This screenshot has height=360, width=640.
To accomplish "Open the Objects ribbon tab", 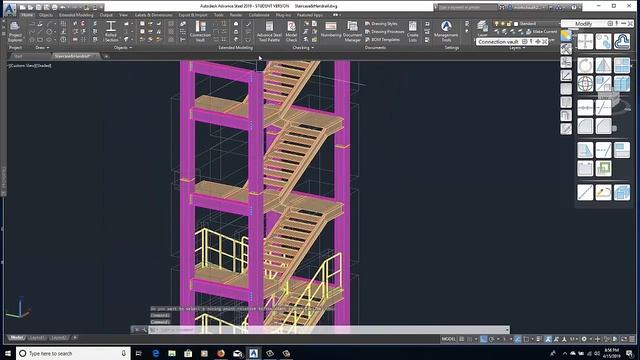I will (46, 15).
